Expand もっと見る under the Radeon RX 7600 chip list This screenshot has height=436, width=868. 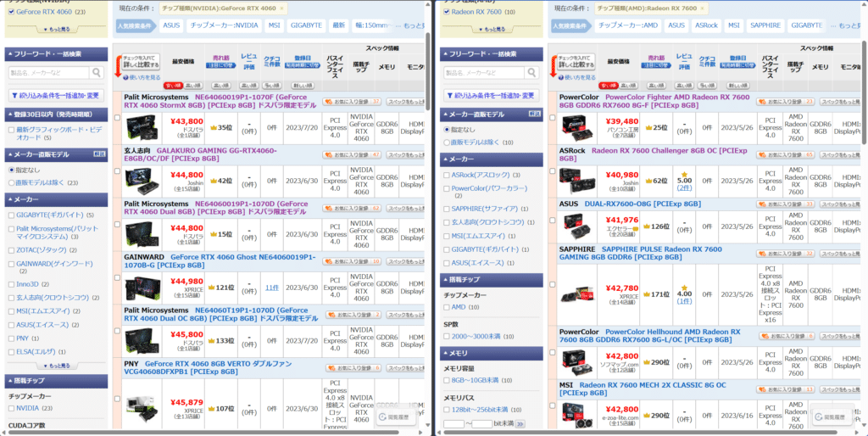[491, 29]
